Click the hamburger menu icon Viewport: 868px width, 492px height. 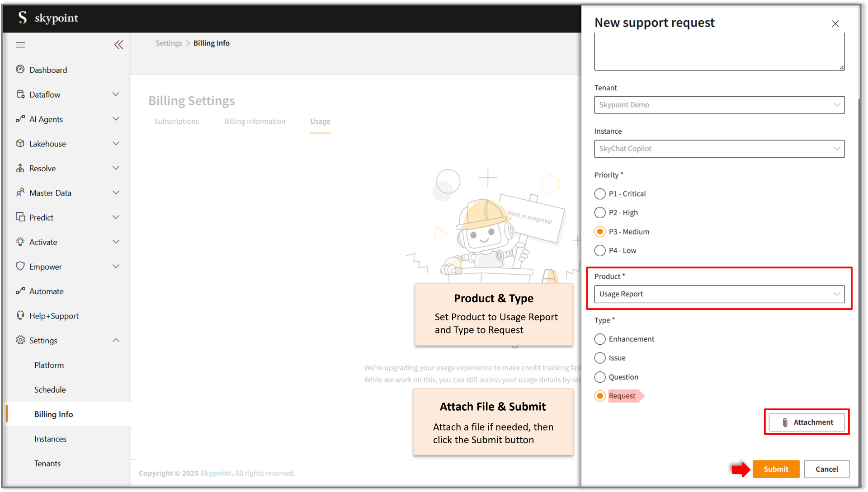click(x=20, y=45)
